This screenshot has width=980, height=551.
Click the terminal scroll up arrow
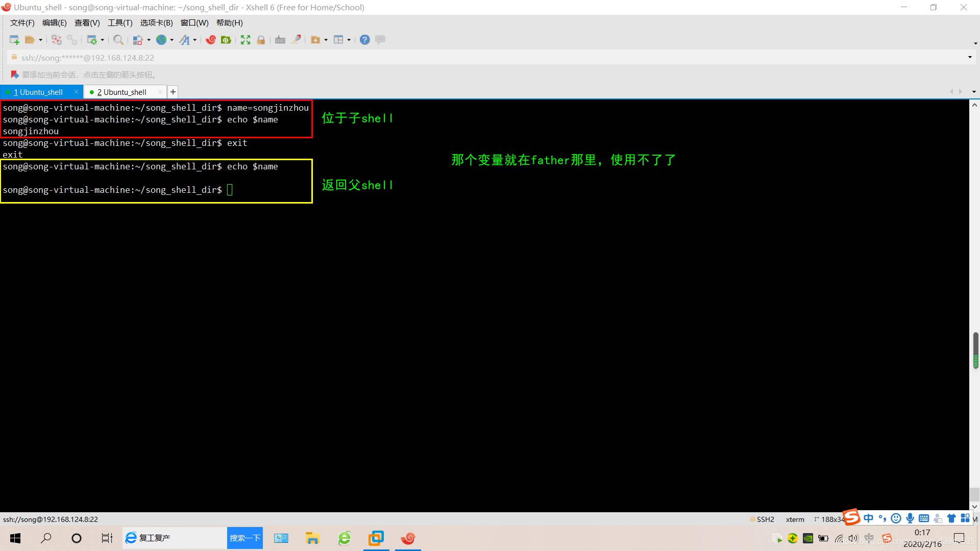974,105
